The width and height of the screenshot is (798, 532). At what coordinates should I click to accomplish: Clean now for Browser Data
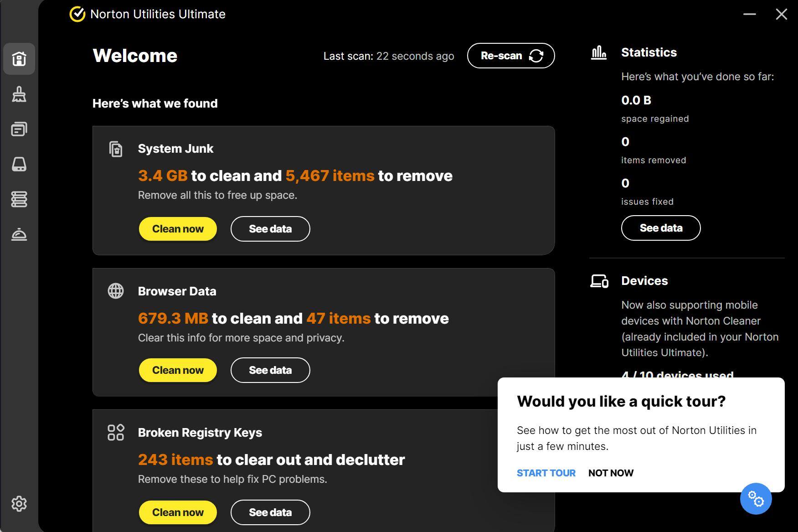pos(178,370)
